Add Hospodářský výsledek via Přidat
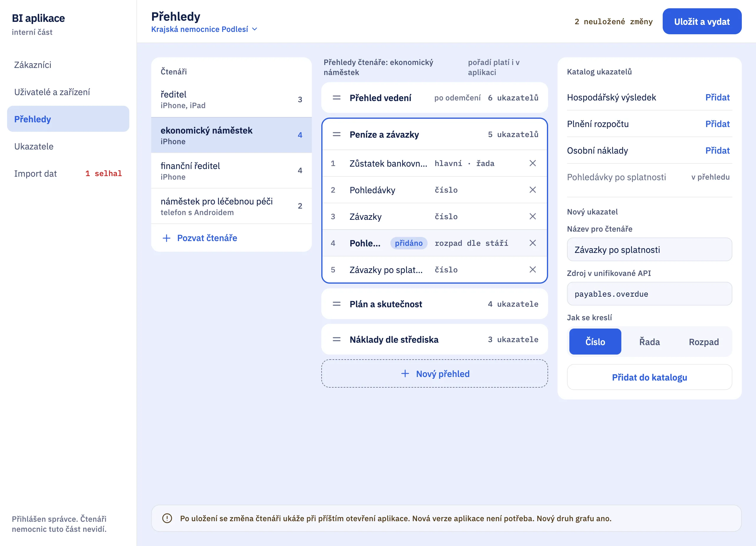 point(717,97)
